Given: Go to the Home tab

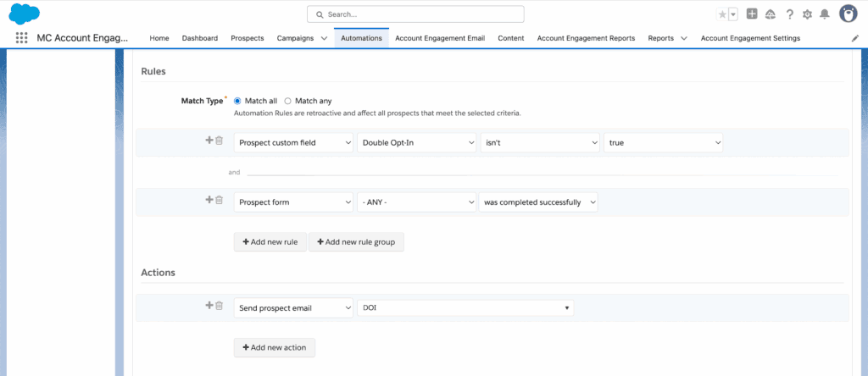Looking at the screenshot, I should coord(159,38).
